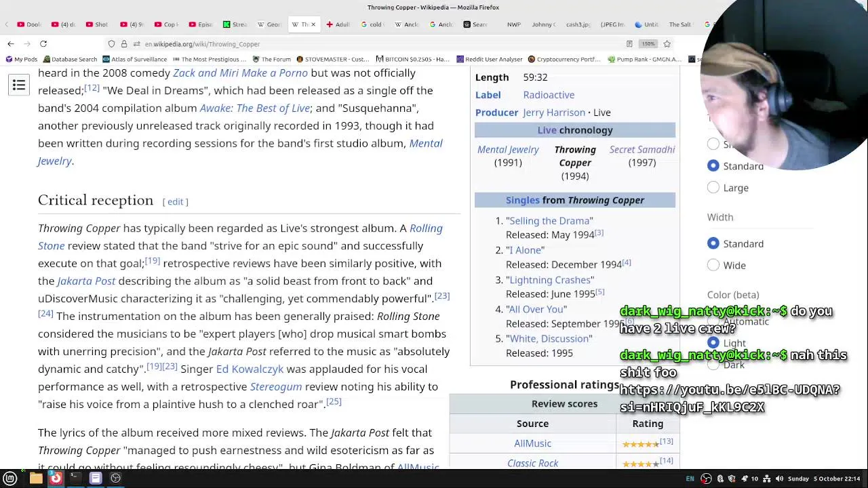The image size is (868, 488).
Task: Open the Awake: The Best of Live link
Action: tap(254, 108)
